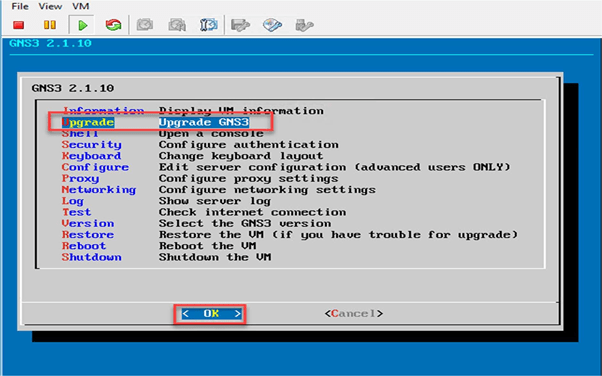This screenshot has width=602, height=376.
Task: Click the CD/DVD drive connect icon
Action: click(272, 25)
